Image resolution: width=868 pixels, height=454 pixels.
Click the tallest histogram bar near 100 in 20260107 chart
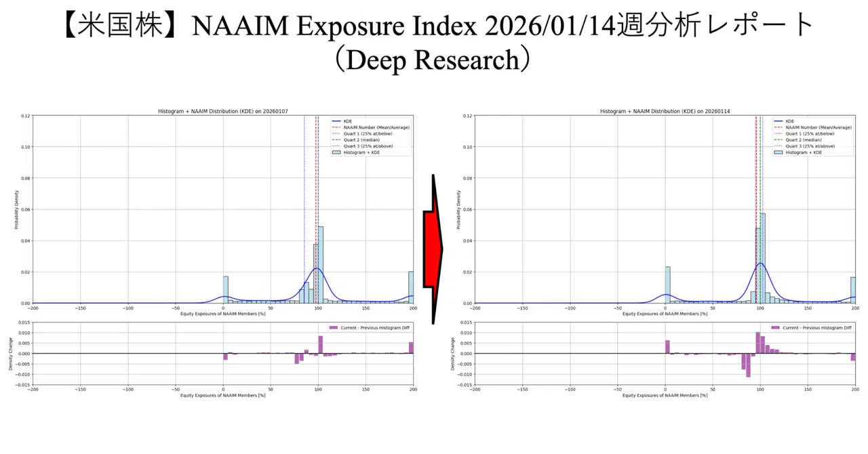click(x=321, y=264)
